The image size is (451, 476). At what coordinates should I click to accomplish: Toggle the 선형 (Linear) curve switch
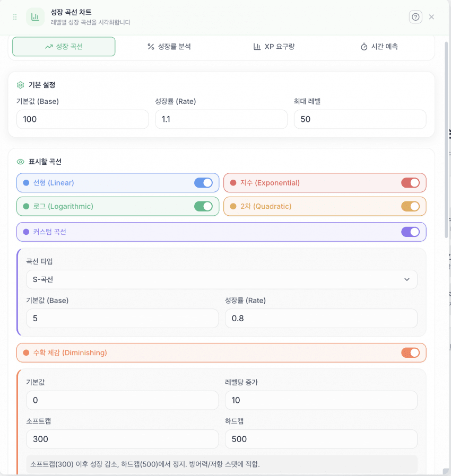(203, 183)
